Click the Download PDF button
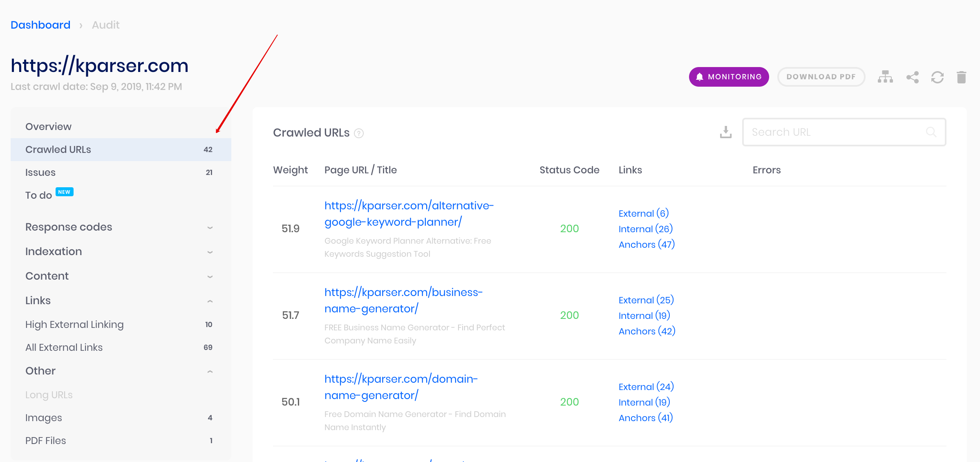The width and height of the screenshot is (980, 462). click(x=821, y=77)
